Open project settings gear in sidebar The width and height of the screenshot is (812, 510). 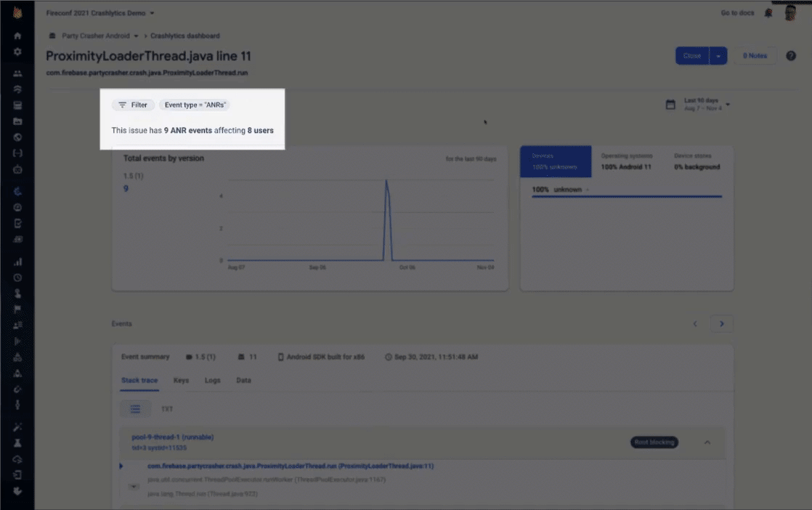pyautogui.click(x=17, y=52)
